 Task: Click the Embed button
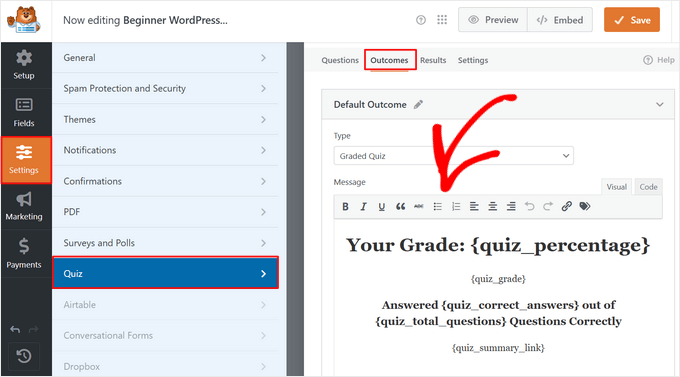(560, 20)
